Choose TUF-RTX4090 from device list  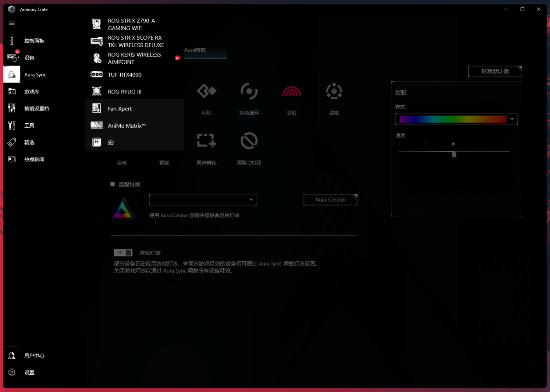[x=135, y=75]
